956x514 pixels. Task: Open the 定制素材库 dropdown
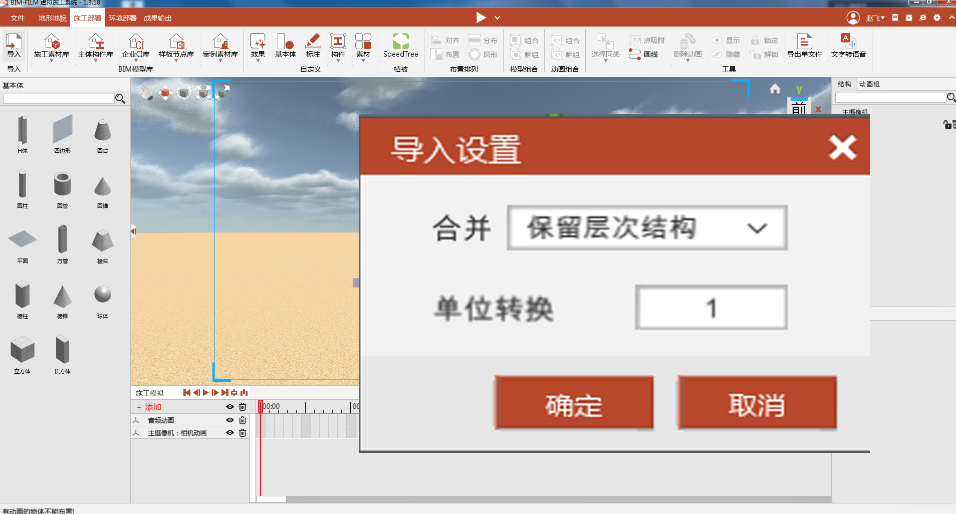click(x=220, y=46)
